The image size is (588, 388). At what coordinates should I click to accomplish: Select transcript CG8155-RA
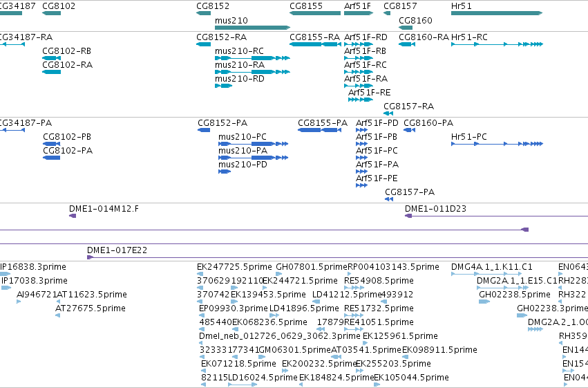tap(314, 37)
